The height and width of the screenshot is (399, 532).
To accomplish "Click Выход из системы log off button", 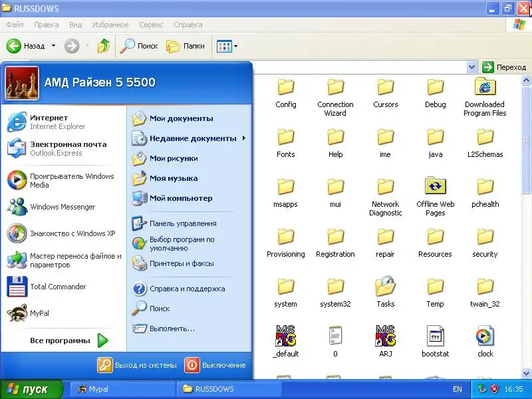I will click(x=137, y=365).
